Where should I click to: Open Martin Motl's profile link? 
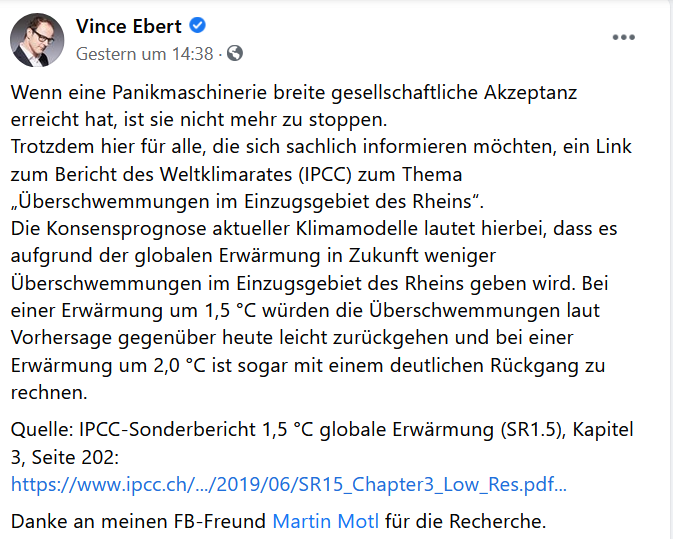326,521
